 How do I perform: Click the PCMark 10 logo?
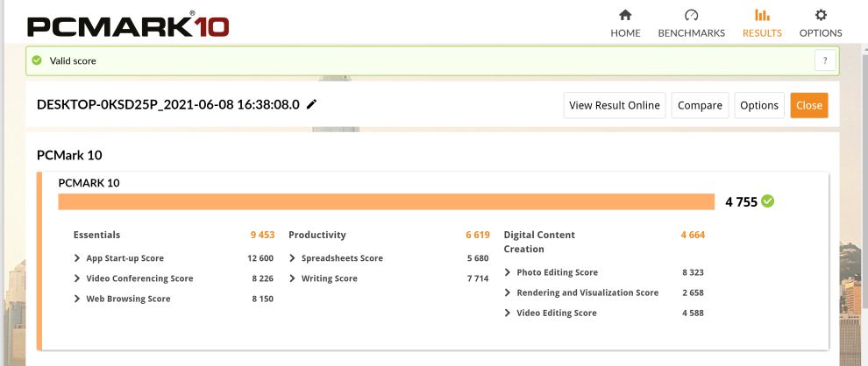tap(128, 25)
